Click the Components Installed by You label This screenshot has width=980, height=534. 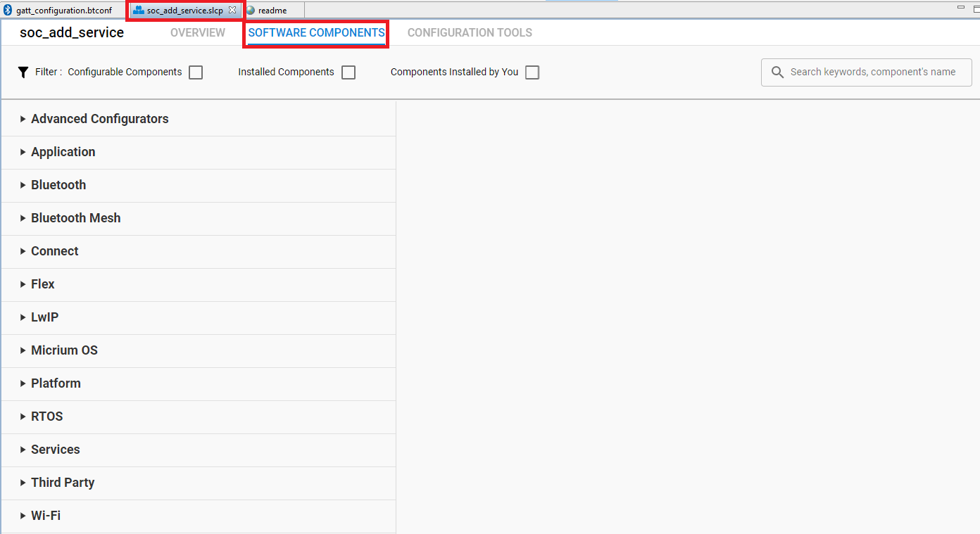tap(454, 72)
